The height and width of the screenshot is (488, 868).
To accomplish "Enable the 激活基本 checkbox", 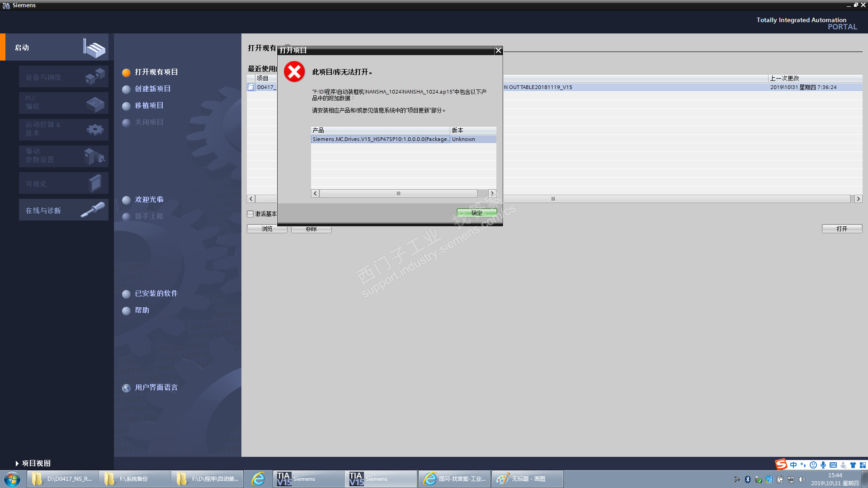I will pyautogui.click(x=250, y=214).
